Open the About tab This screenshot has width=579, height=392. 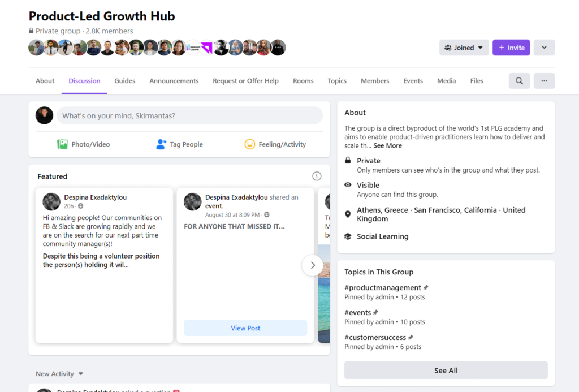click(45, 81)
